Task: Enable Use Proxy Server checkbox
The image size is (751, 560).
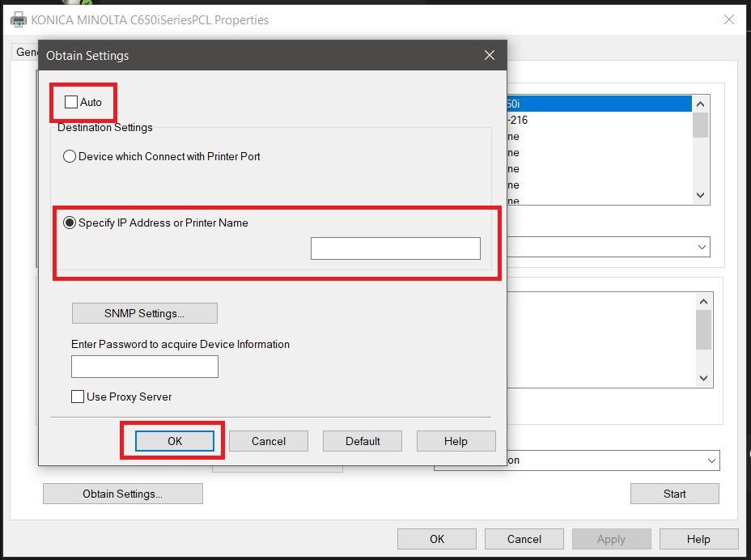Action: pos(78,397)
